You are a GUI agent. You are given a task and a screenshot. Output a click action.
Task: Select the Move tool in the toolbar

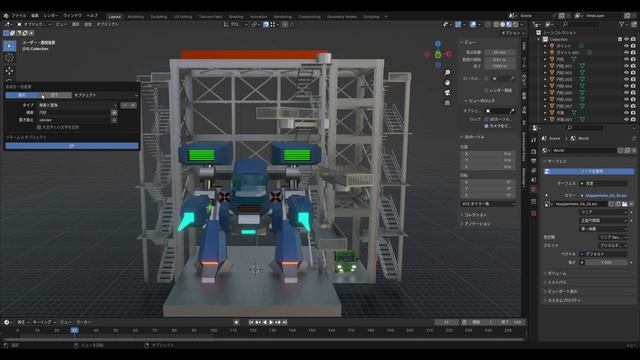(x=9, y=71)
